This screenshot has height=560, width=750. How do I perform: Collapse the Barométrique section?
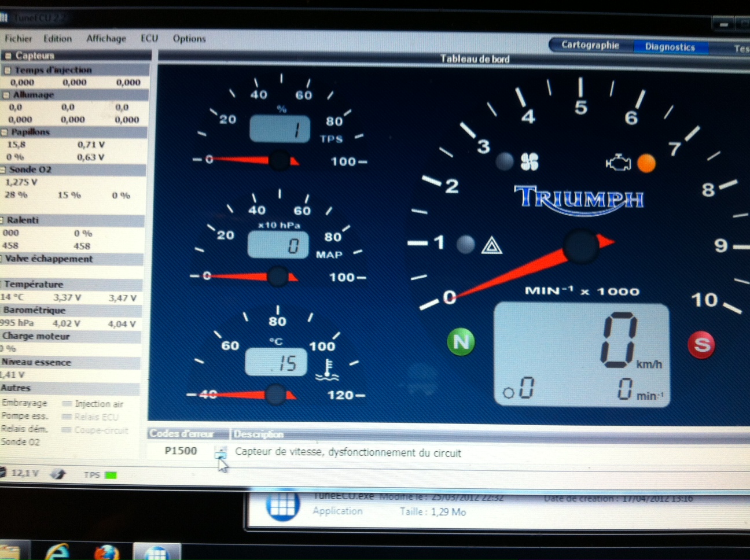(2, 310)
